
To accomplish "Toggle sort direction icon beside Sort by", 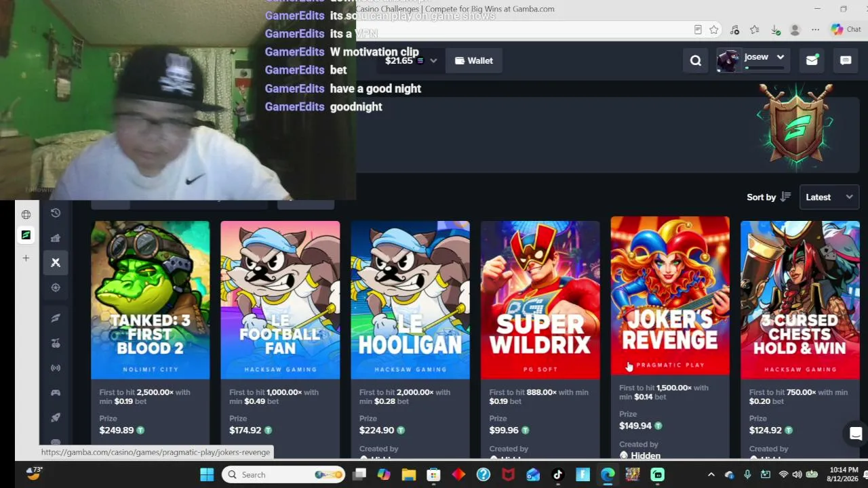I will (x=786, y=197).
